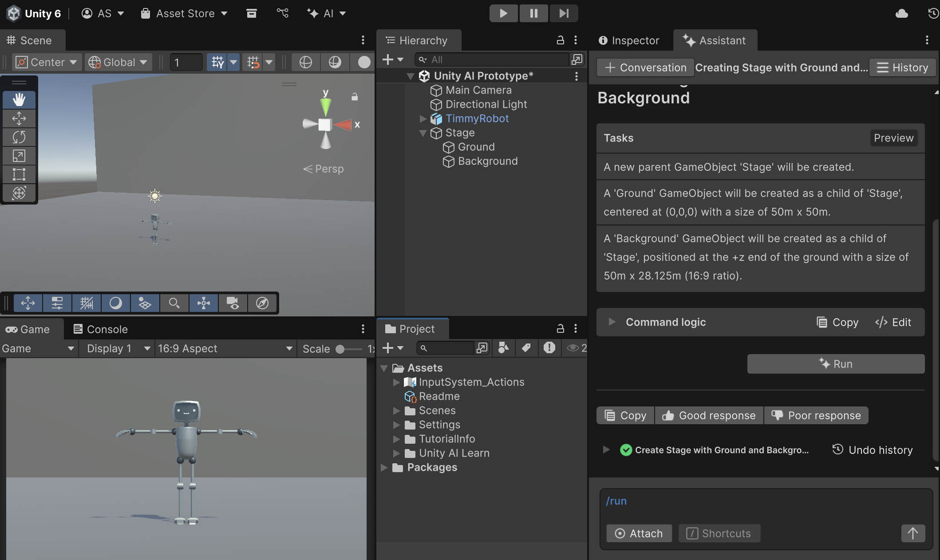940x560 pixels.
Task: Switch to the Console tab
Action: [101, 329]
